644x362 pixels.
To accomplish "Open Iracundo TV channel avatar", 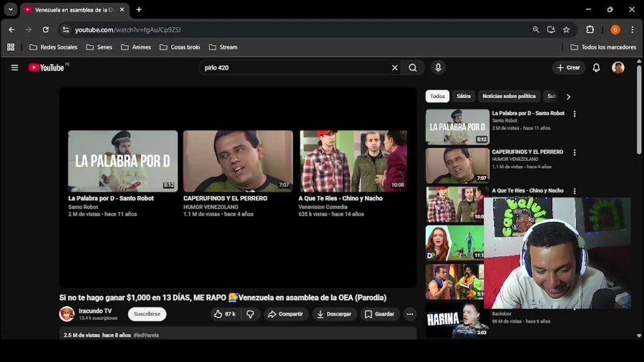I will pyautogui.click(x=67, y=314).
